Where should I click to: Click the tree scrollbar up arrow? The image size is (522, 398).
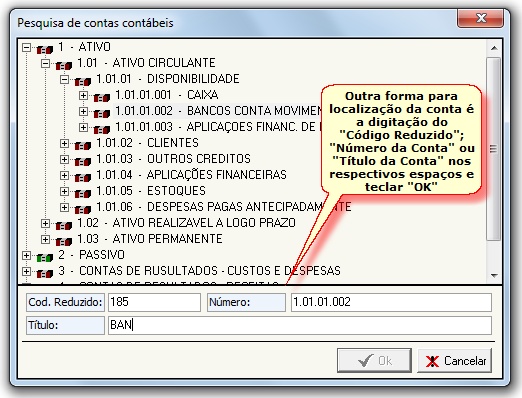[x=494, y=48]
